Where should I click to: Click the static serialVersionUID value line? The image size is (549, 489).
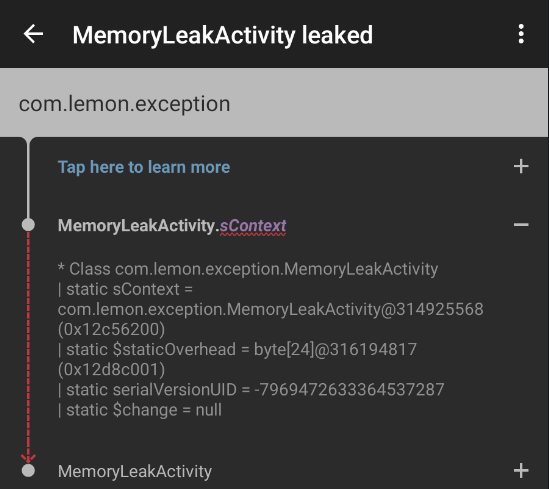pos(251,390)
